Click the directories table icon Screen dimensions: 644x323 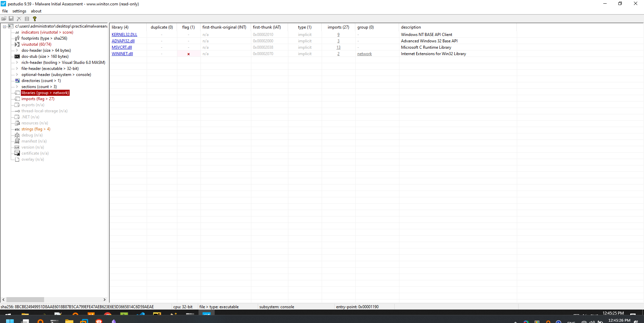click(x=17, y=81)
